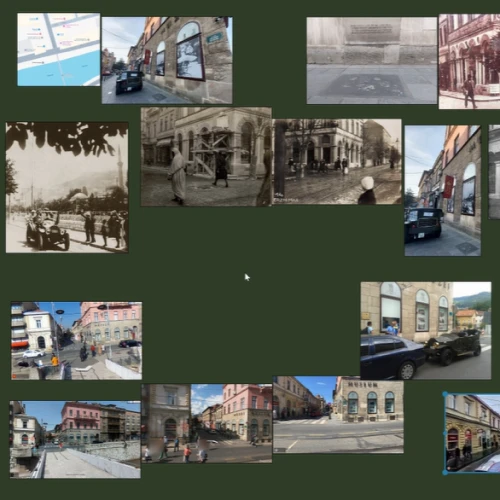This screenshot has height=500, width=500.
Task: Click the left-middle selection handle of selected image
Action: click(x=445, y=433)
